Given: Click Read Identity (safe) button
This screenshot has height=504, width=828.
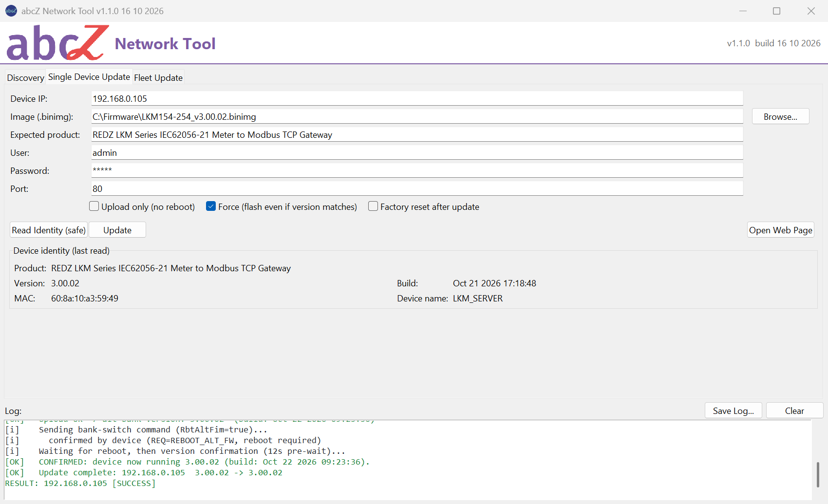Looking at the screenshot, I should click(49, 230).
